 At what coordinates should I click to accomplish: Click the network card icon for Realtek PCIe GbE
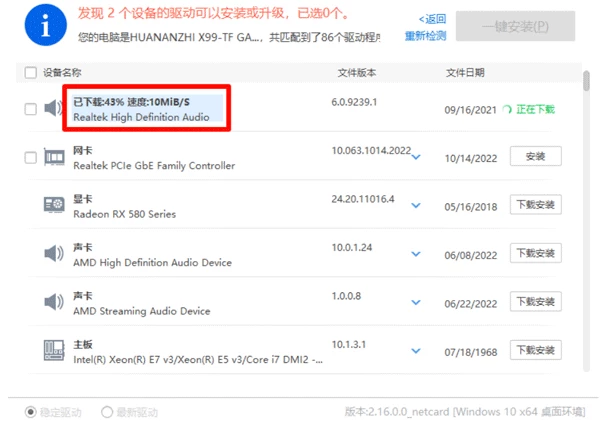coord(54,157)
